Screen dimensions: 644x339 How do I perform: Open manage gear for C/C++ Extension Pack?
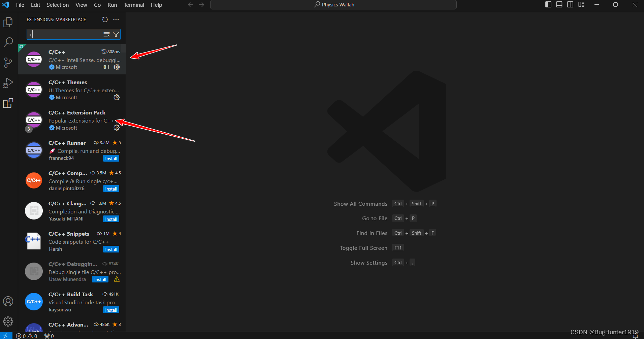point(117,128)
